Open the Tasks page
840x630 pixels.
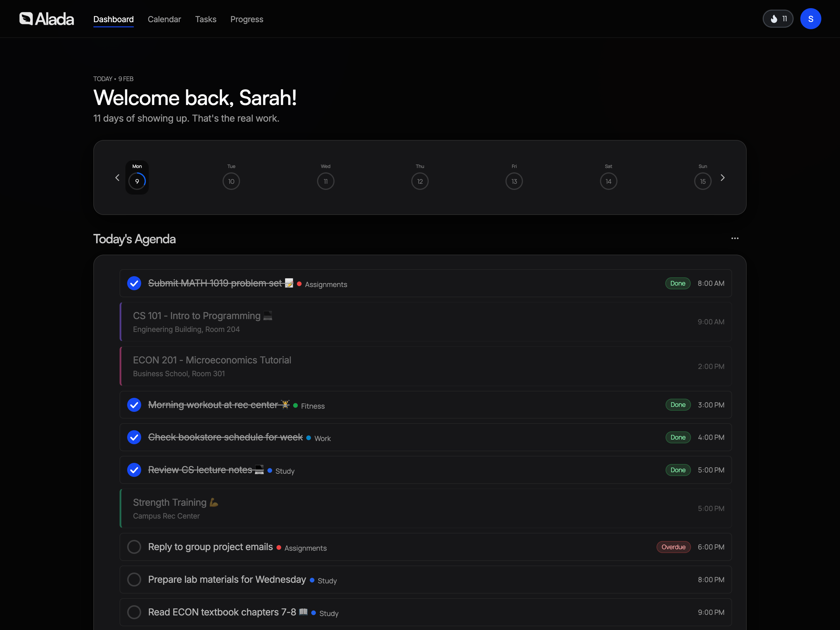(205, 19)
